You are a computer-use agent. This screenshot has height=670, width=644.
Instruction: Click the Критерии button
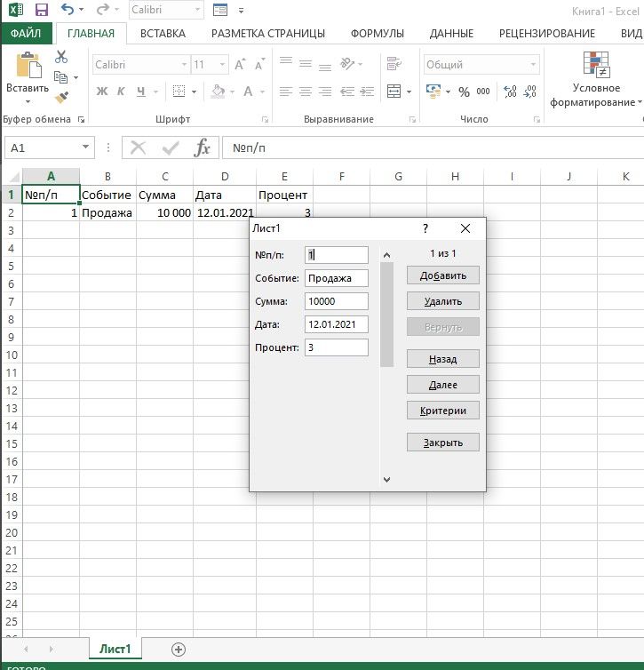point(442,411)
